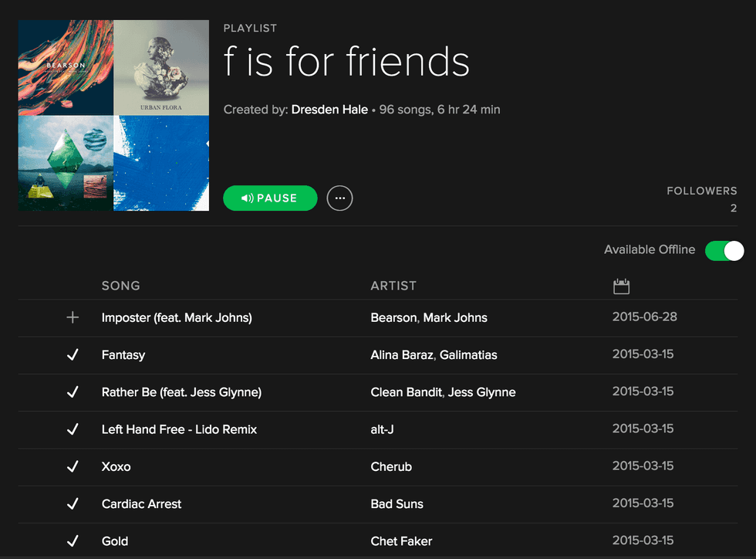Click the Urban Flora album cover
Image resolution: width=756 pixels, height=559 pixels.
point(161,67)
